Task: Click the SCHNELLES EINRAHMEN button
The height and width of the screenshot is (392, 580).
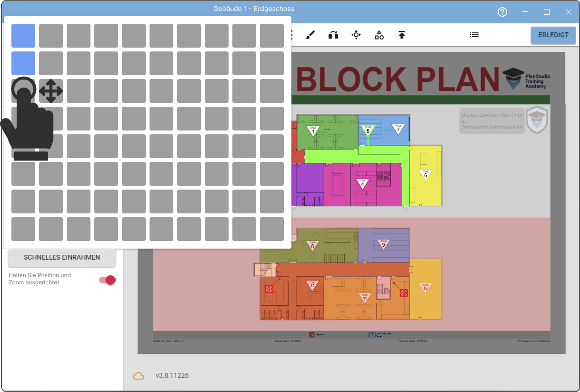Action: pos(62,257)
